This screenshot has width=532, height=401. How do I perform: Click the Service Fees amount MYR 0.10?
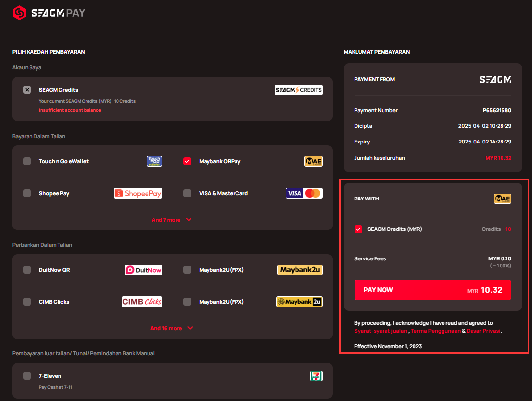[x=500, y=258]
